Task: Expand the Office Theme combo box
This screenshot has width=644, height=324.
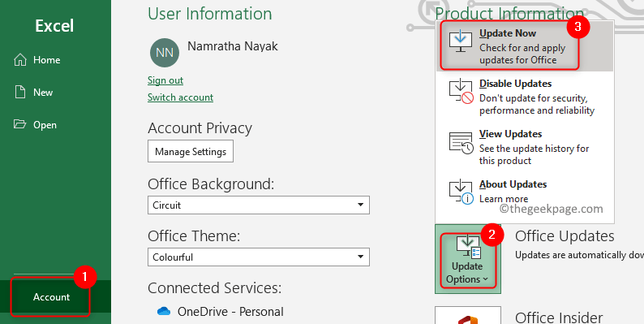Action: pos(259,257)
